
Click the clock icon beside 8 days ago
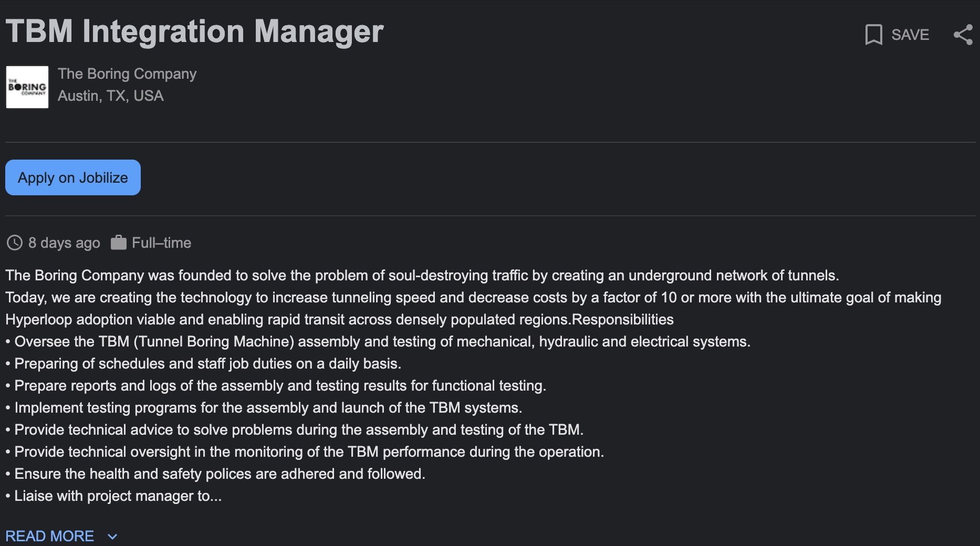tap(15, 243)
